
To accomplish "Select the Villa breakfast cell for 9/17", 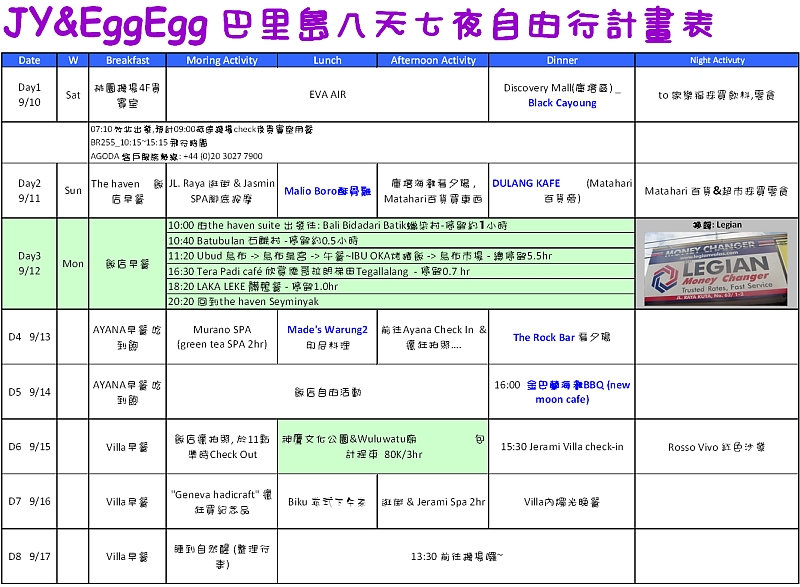I will click(x=128, y=556).
